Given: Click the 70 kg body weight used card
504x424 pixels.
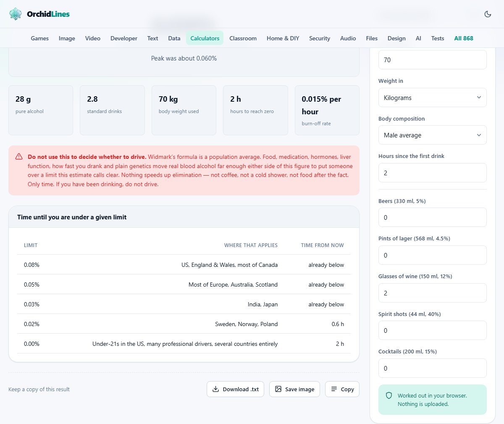Looking at the screenshot, I should (184, 111).
